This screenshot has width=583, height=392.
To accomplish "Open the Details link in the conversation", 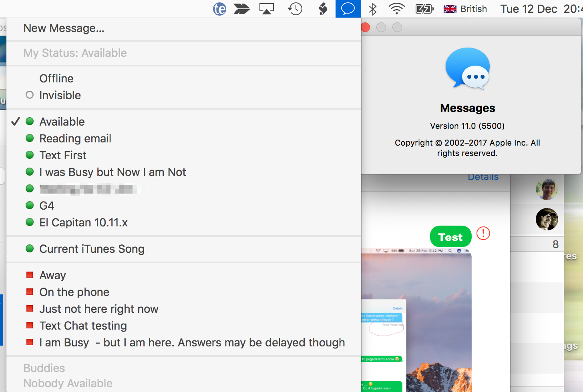I will point(483,176).
